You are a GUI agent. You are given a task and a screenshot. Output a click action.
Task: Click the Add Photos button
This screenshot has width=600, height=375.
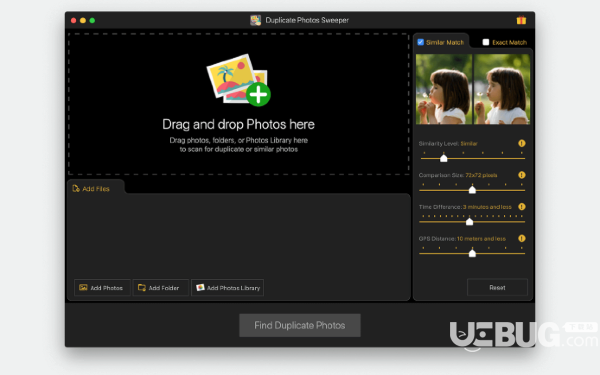[102, 288]
